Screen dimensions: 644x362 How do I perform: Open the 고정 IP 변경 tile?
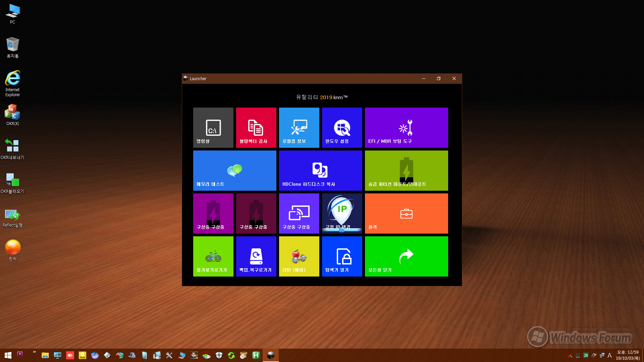click(x=342, y=214)
